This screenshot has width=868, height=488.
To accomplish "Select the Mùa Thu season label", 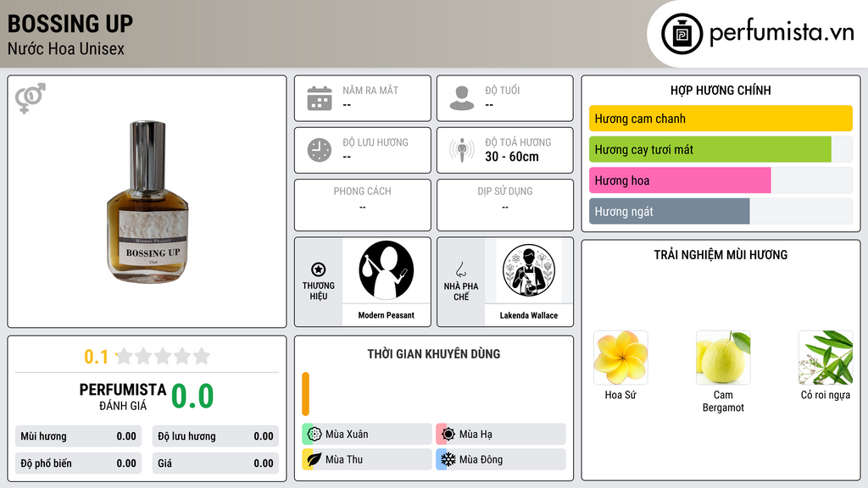I will 344,459.
